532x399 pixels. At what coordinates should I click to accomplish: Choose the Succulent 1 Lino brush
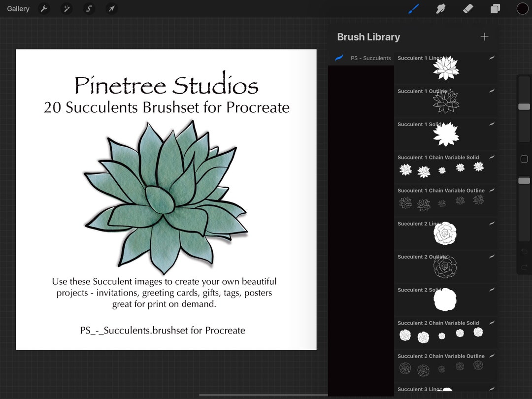pos(445,68)
